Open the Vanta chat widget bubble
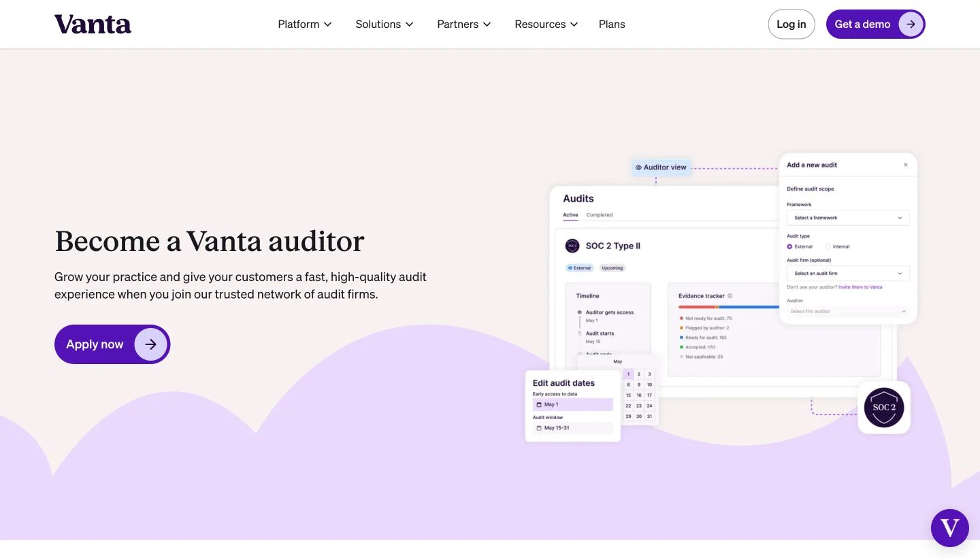The image size is (980, 558). click(949, 527)
